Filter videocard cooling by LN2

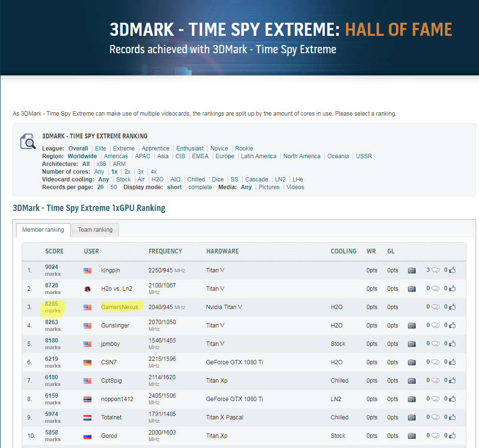[x=280, y=179]
